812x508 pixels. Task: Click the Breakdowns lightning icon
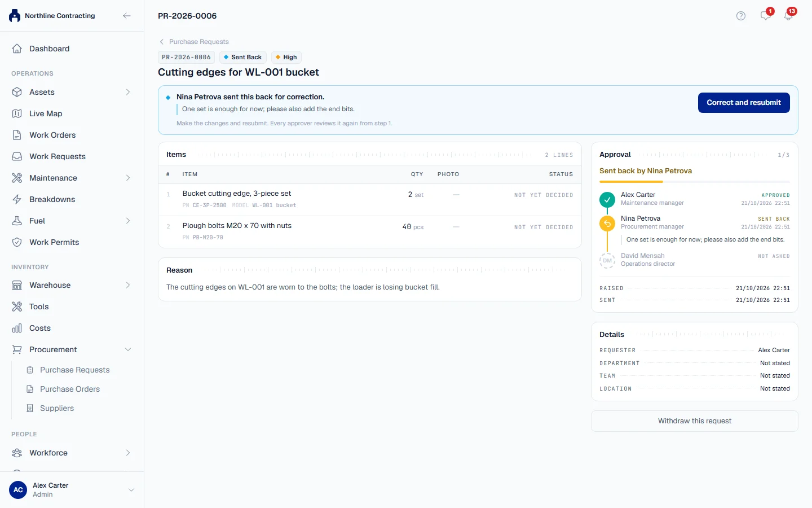click(17, 199)
